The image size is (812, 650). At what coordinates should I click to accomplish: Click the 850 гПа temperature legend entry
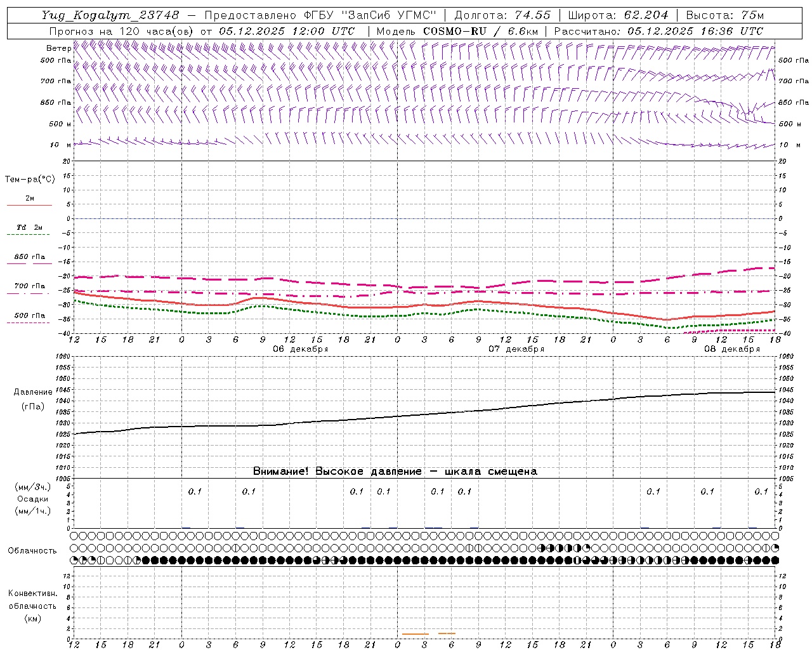click(x=29, y=260)
